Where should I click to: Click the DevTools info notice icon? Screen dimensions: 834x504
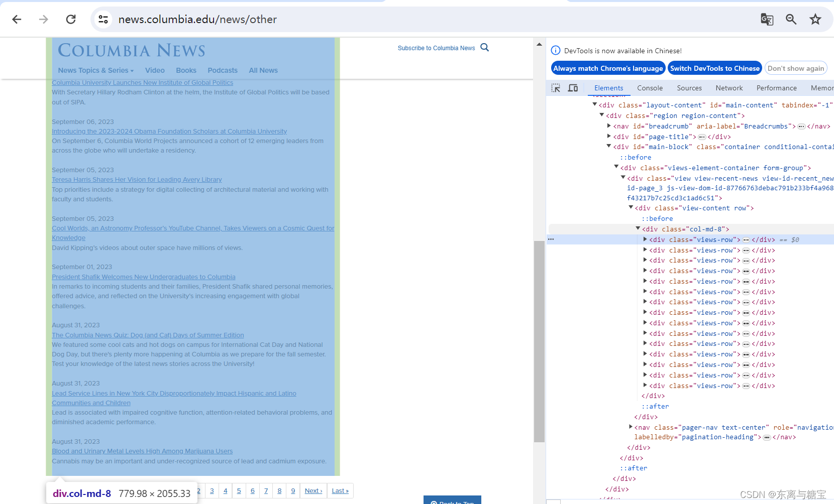point(556,50)
